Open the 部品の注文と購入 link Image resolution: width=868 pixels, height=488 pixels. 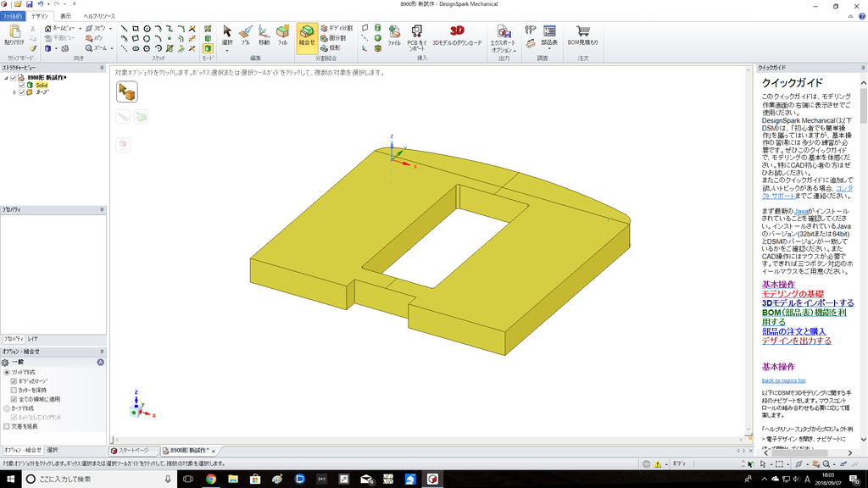(793, 331)
